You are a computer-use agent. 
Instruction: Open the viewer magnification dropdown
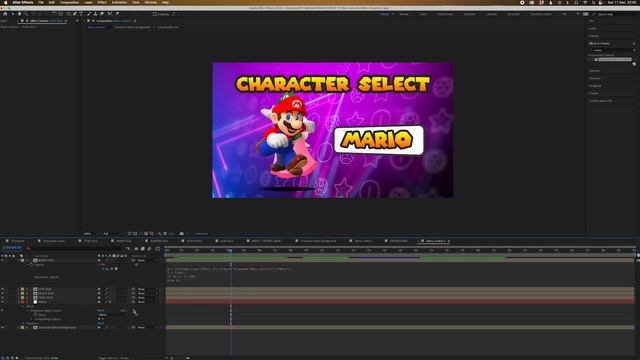(90, 234)
